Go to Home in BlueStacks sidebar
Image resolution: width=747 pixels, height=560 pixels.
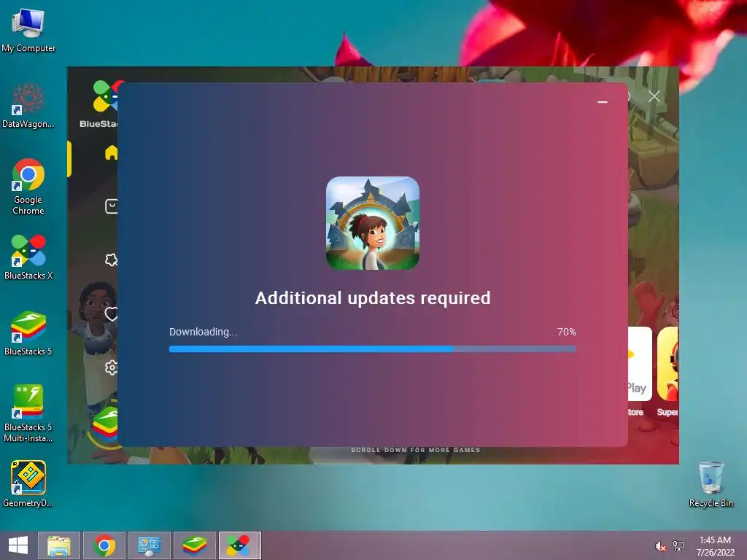[112, 152]
